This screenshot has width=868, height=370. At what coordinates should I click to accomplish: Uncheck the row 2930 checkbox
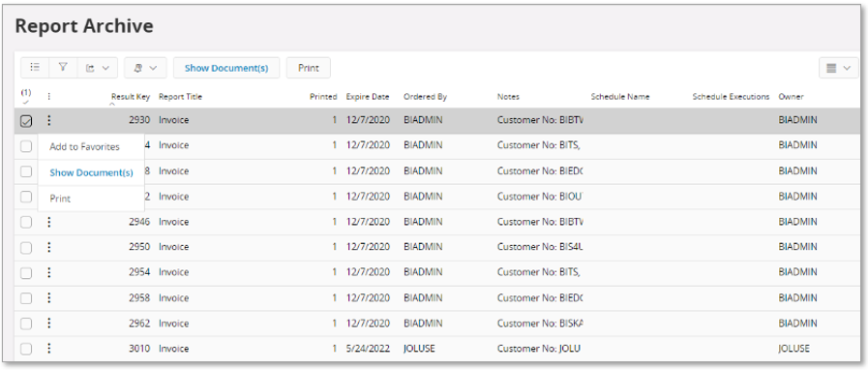pos(26,121)
